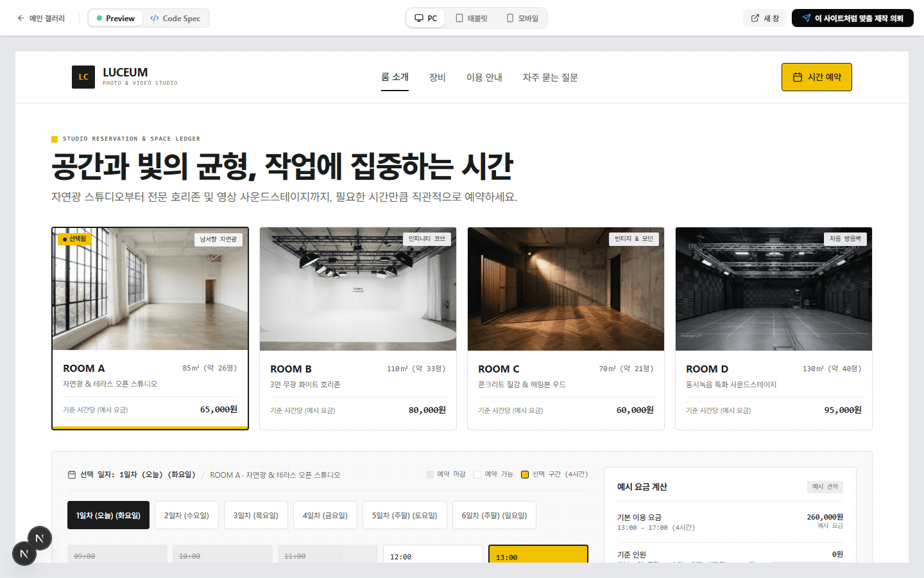
Task: Choose the ROOM C concrete room photo
Action: point(566,289)
